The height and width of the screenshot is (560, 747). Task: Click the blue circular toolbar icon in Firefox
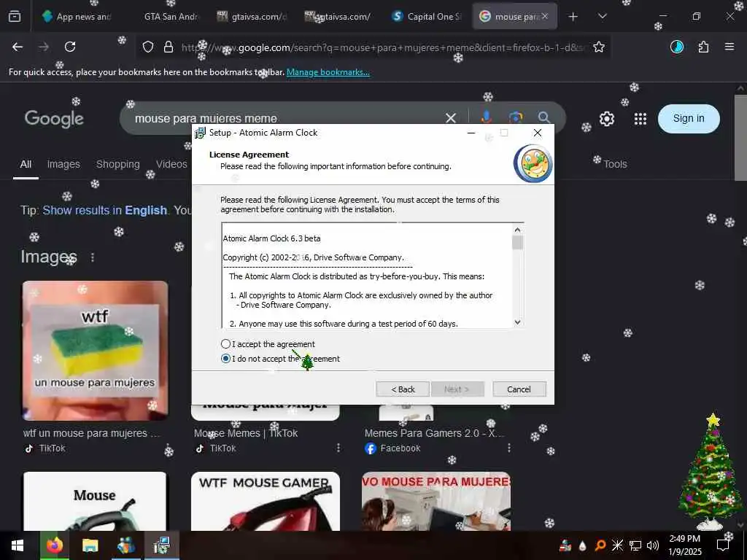pyautogui.click(x=676, y=47)
